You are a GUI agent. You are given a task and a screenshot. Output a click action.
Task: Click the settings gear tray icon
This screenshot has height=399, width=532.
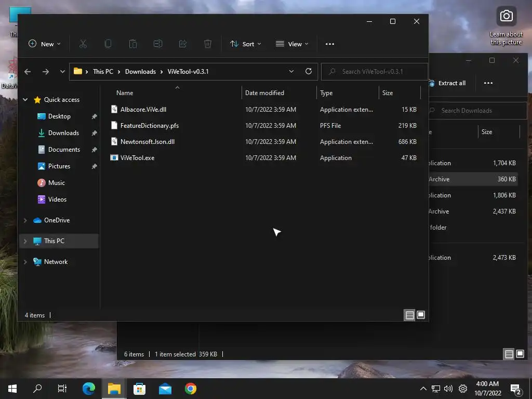click(463, 389)
